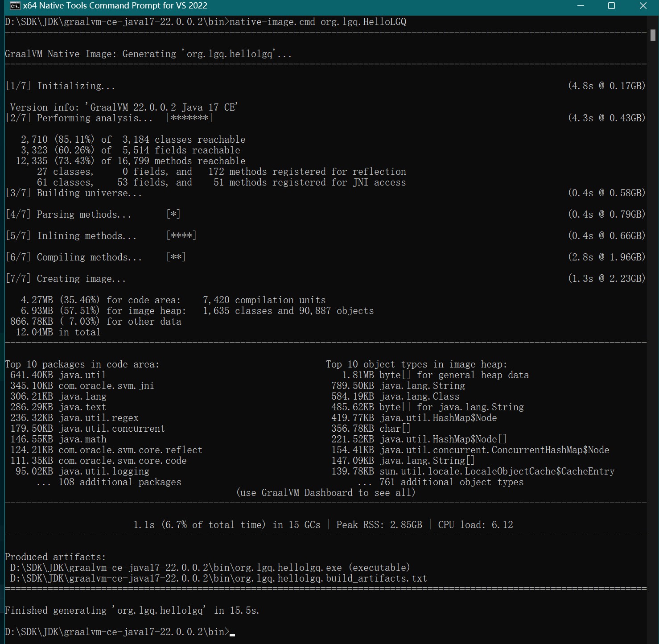The height and width of the screenshot is (644, 659).
Task: Click '4.27MB (35.46%) for code area' line
Action: pyautogui.click(x=173, y=300)
